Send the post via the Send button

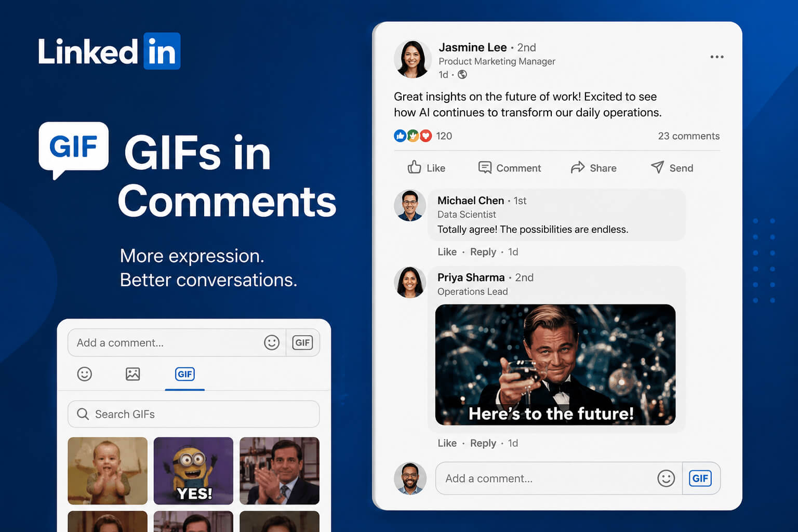(x=672, y=167)
